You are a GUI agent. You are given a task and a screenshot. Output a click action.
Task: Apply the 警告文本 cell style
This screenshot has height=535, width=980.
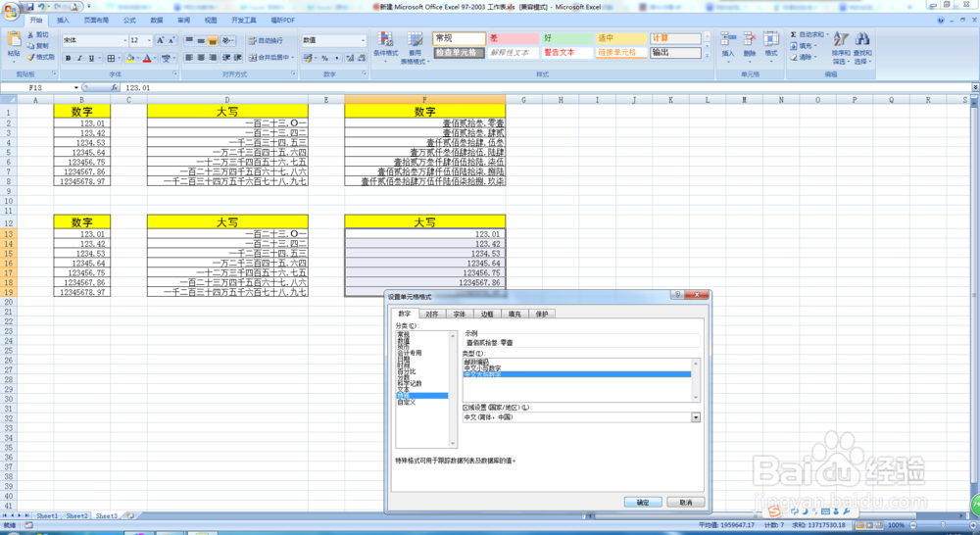566,53
